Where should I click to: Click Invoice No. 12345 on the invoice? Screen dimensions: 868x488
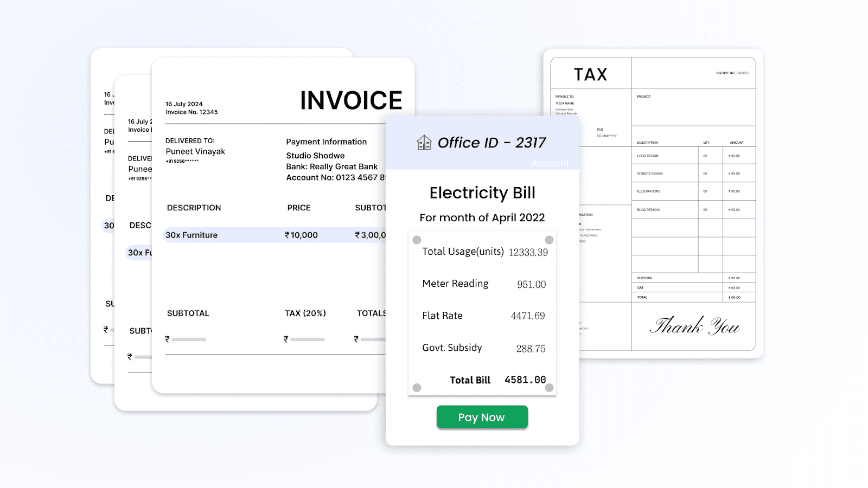[x=191, y=112]
